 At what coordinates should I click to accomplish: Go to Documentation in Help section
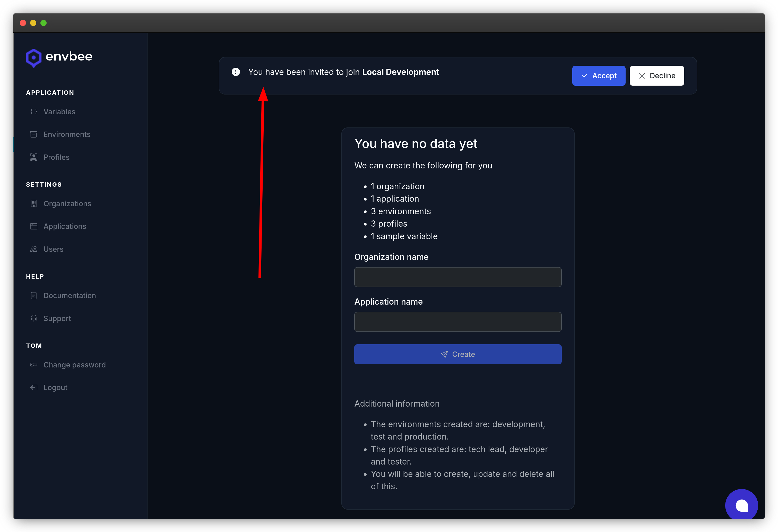(x=69, y=296)
